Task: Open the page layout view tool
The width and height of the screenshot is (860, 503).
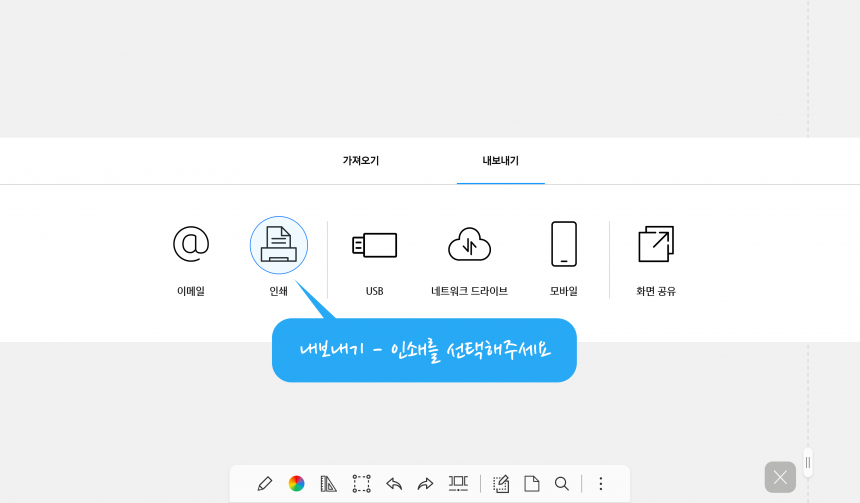Action: pyautogui.click(x=458, y=483)
